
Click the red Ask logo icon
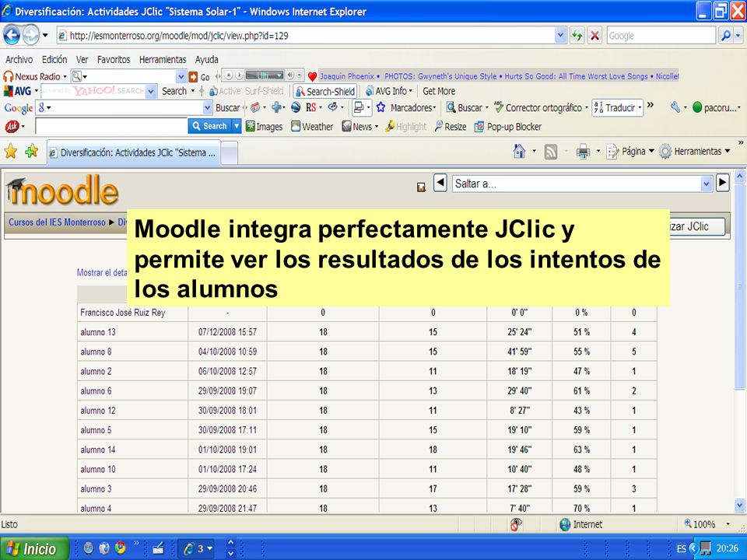(x=12, y=127)
